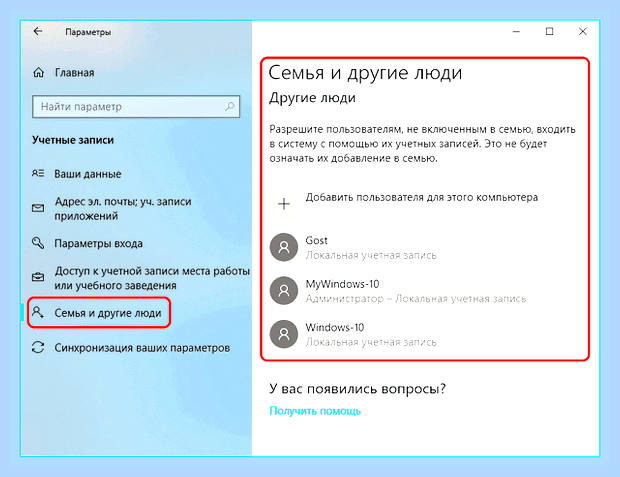Viewport: 620px width, 477px height.
Task: Open Доступ к учетной записи места работы
Action: pyautogui.click(x=152, y=278)
